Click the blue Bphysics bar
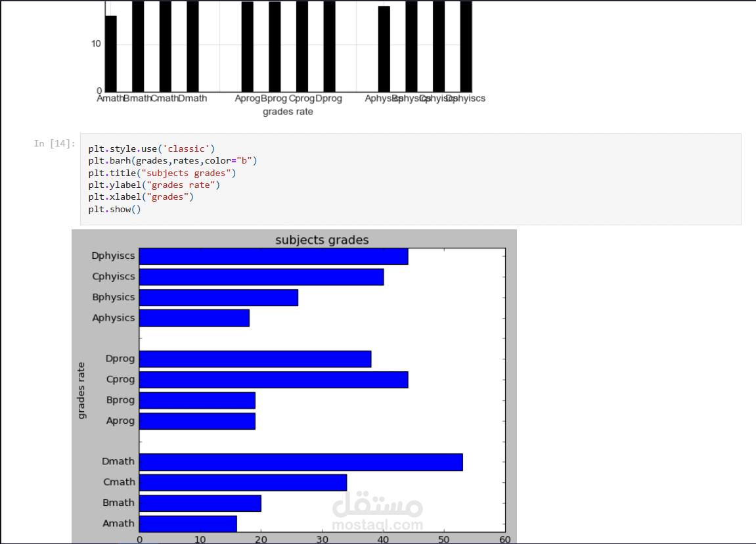This screenshot has width=756, height=544. [219, 298]
